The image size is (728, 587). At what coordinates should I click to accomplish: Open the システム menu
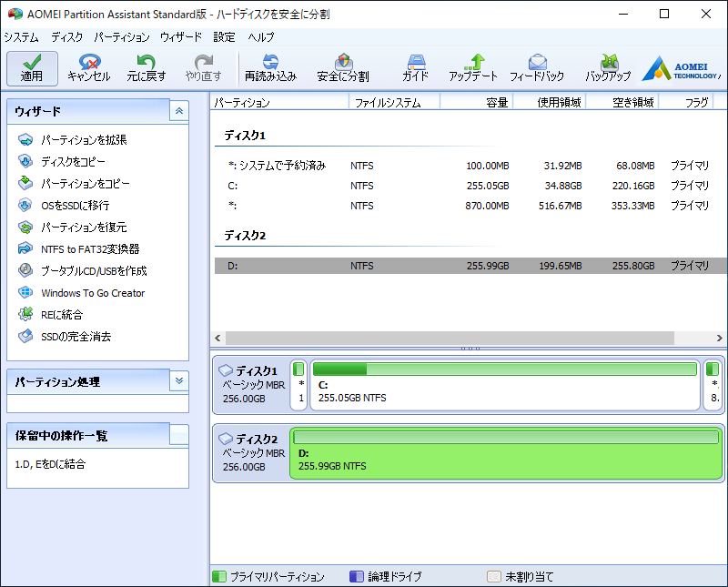[x=21, y=37]
